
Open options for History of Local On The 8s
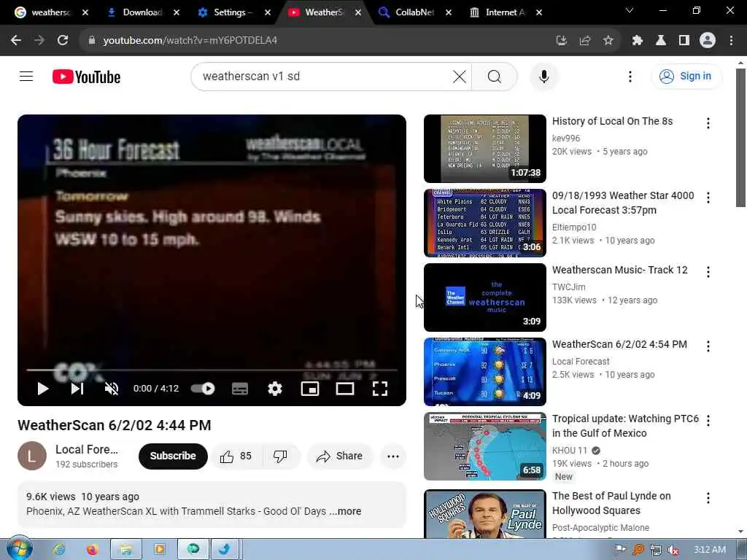[708, 123]
